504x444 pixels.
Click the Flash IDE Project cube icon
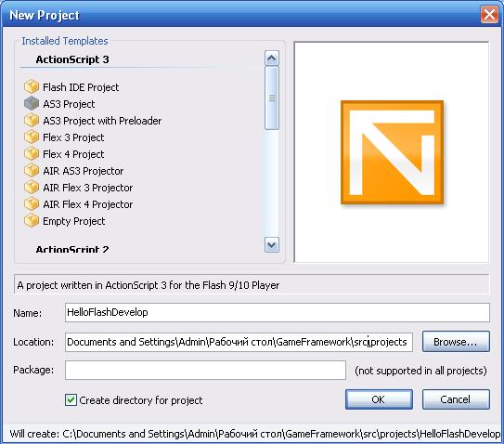pos(32,87)
